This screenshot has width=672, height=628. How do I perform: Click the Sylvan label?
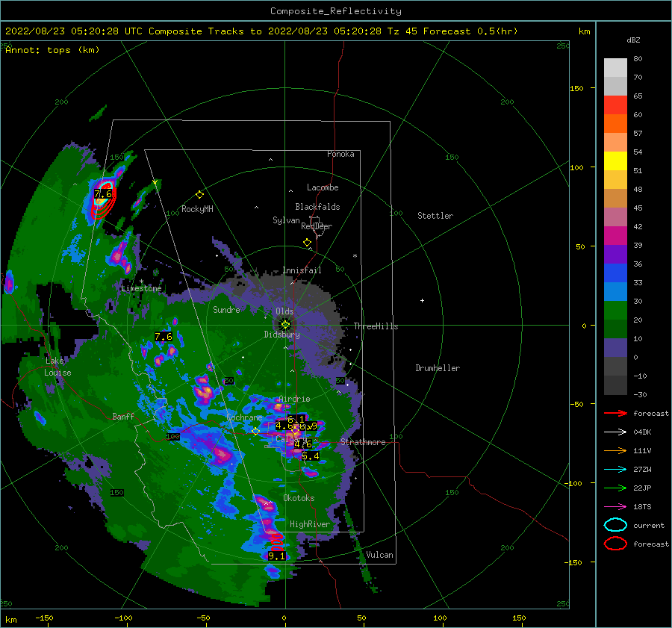(286, 220)
